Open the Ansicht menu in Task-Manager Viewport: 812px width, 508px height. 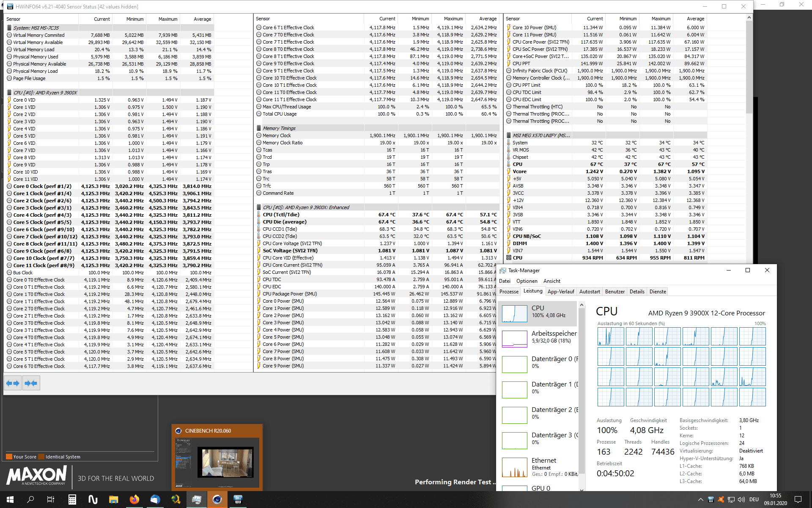pyautogui.click(x=552, y=281)
